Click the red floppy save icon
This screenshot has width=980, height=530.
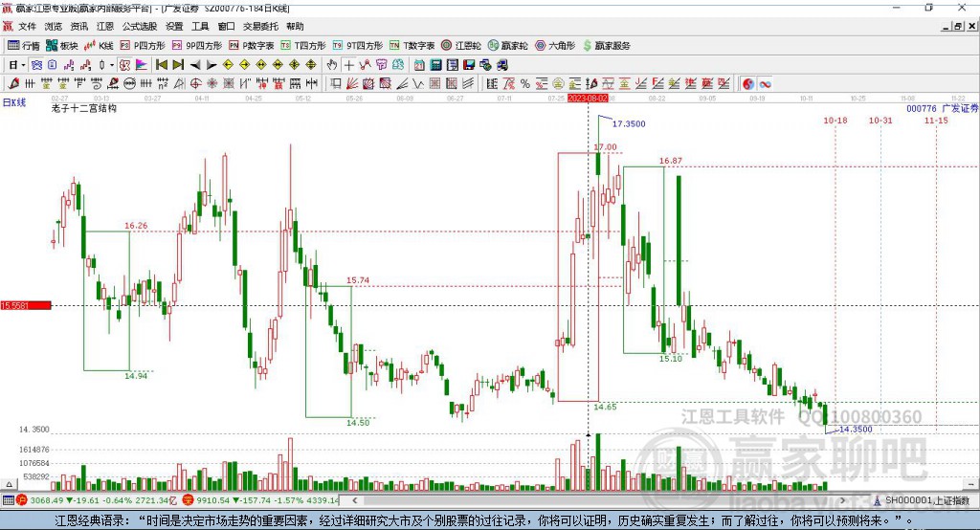(469, 65)
